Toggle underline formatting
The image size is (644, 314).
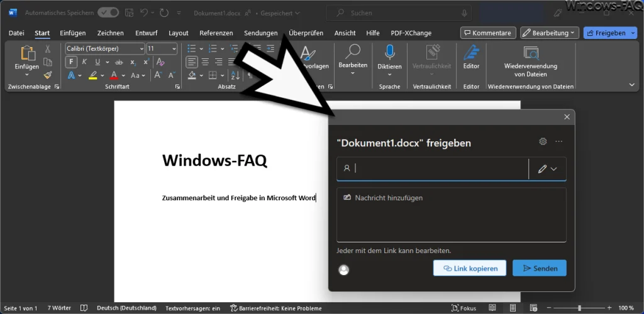[97, 62]
